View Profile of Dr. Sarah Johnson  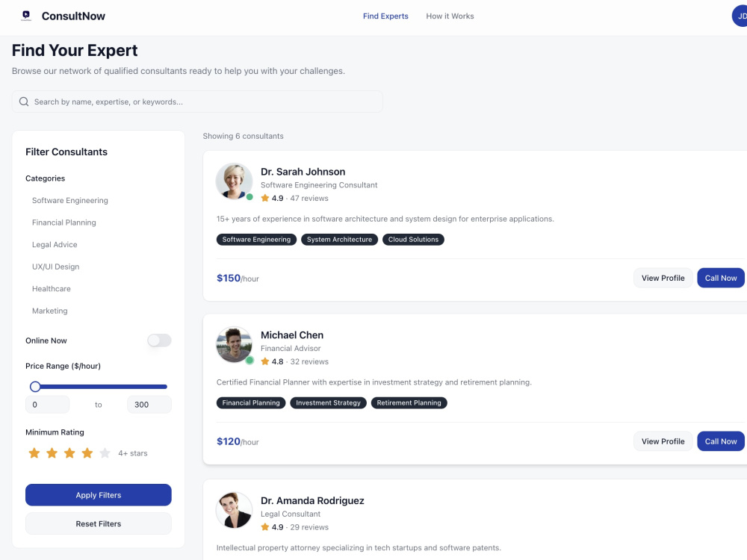[x=663, y=278]
